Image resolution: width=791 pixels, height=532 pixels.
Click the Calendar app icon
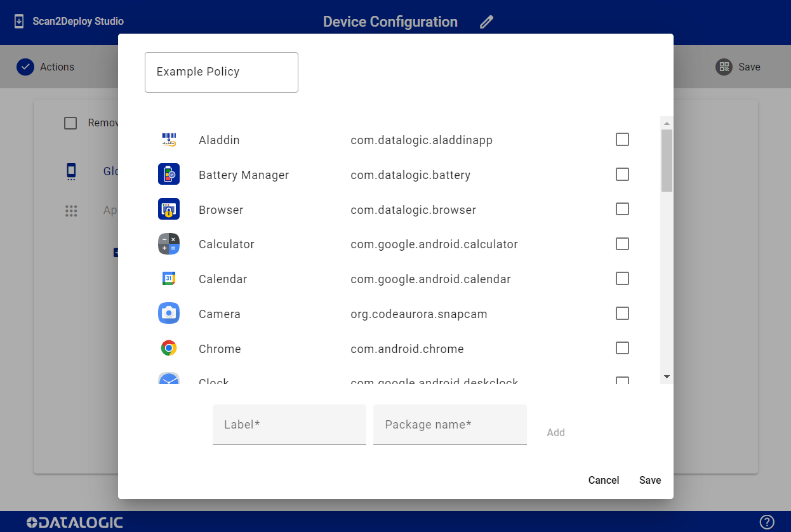pyautogui.click(x=169, y=279)
